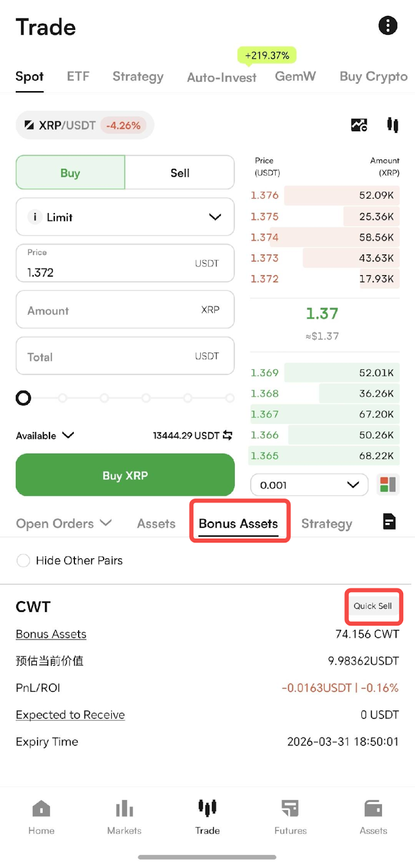Open the order history document icon

point(389,522)
